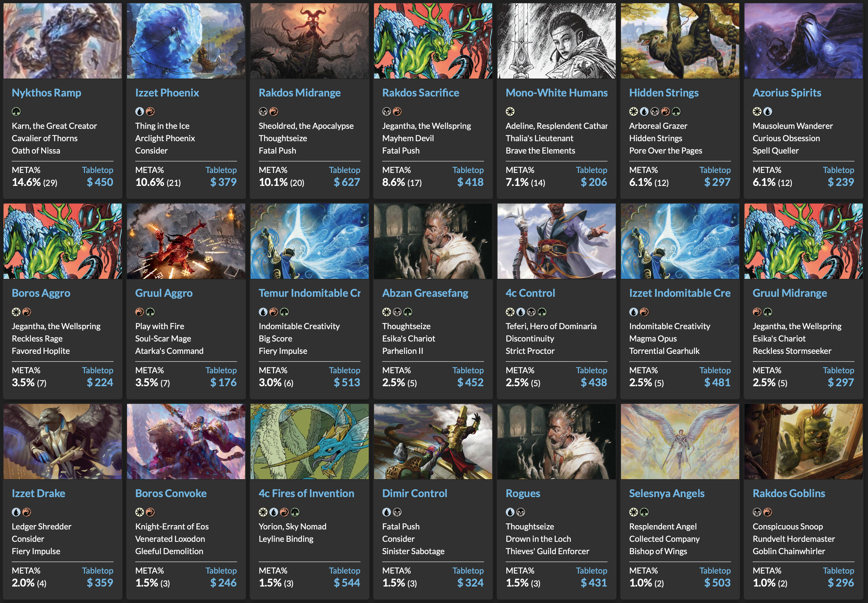This screenshot has width=868, height=603.
Task: Open Temur Indomitable Creativity deck title
Action: 309,293
